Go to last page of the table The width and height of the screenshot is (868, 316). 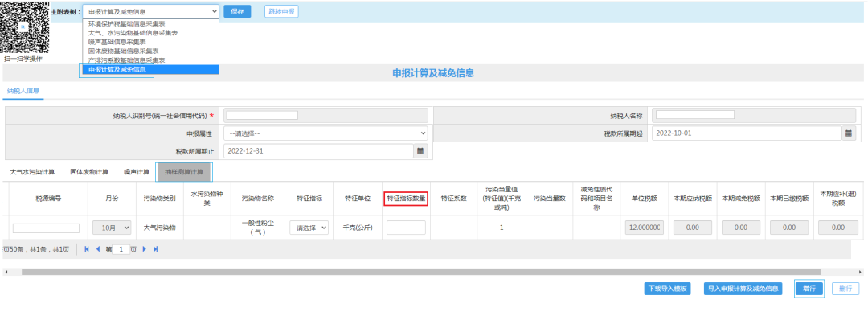(156, 249)
